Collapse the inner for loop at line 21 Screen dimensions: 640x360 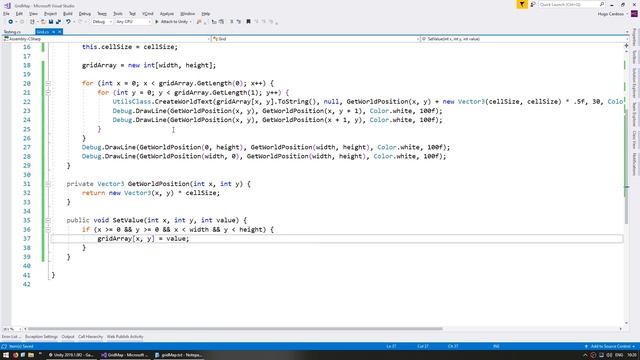tap(48, 93)
